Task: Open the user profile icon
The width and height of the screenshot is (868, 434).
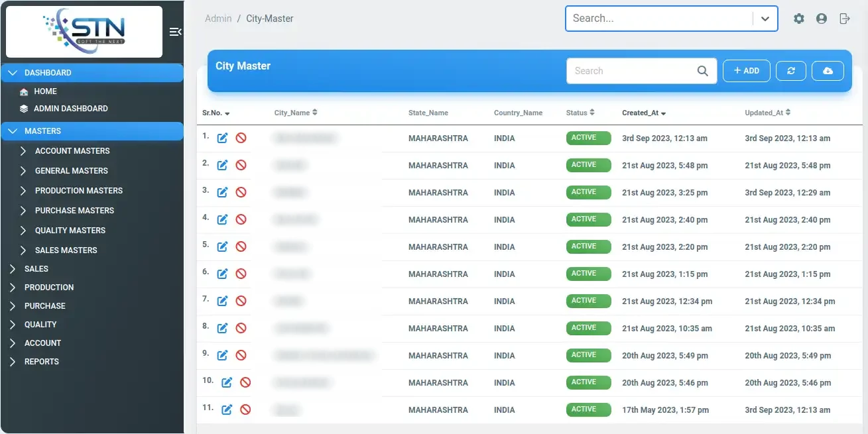Action: click(822, 19)
